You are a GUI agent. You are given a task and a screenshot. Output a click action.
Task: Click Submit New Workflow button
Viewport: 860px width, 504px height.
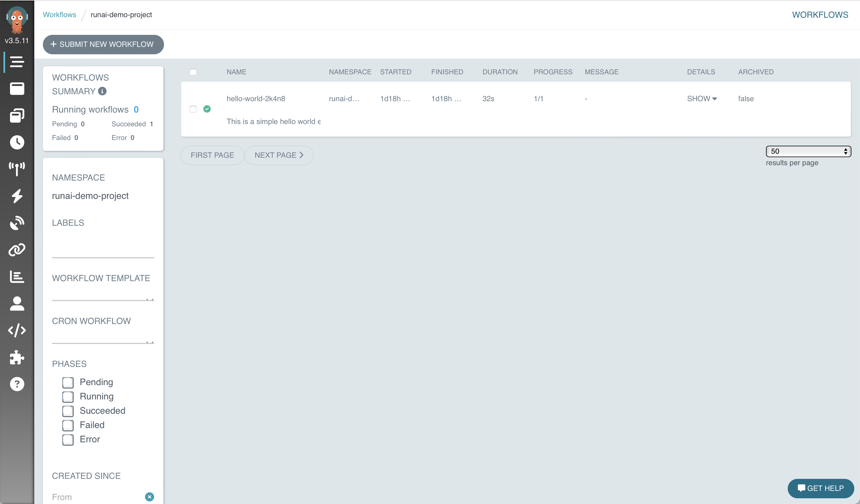point(103,44)
